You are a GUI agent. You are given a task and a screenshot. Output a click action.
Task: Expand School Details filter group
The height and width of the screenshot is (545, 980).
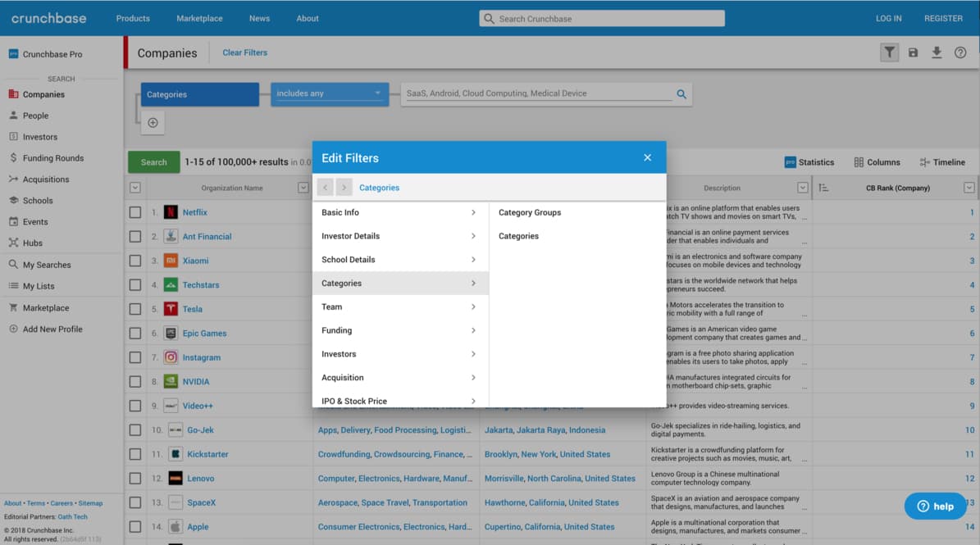click(x=400, y=260)
